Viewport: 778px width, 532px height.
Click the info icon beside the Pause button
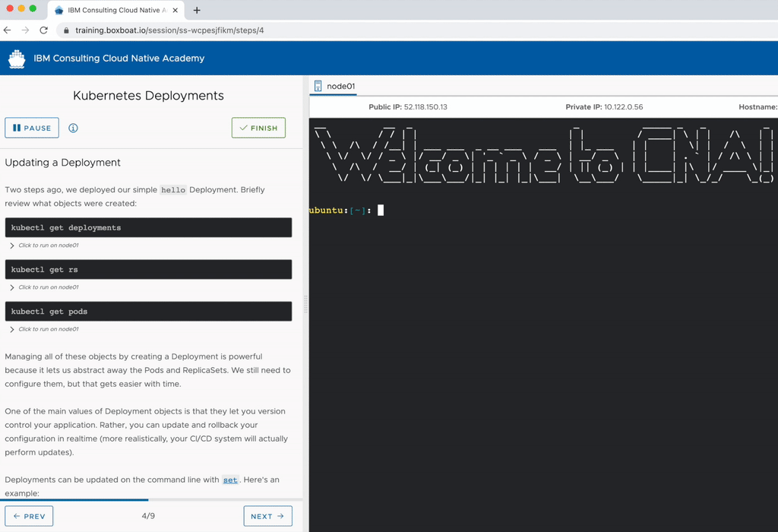[73, 128]
